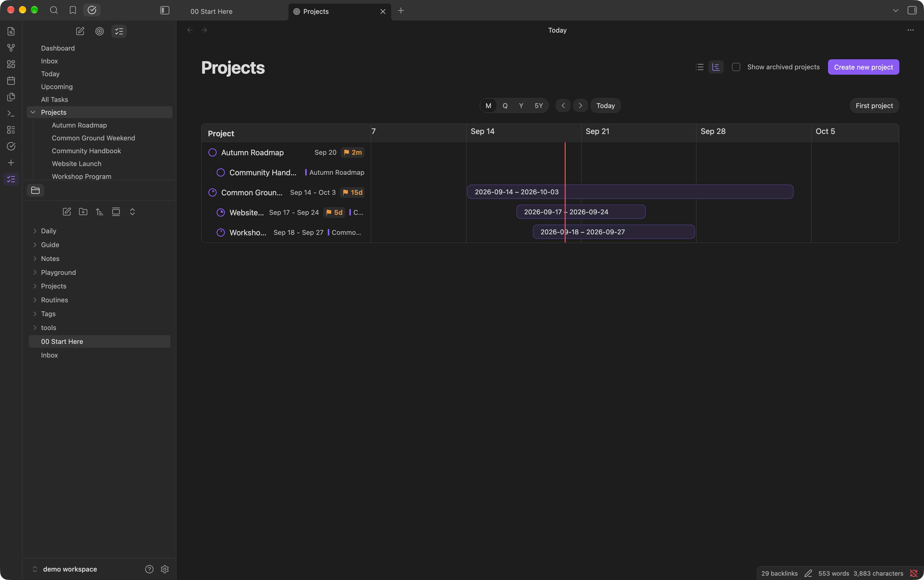
Task: Open calendar icon in left ribbon
Action: point(11,81)
